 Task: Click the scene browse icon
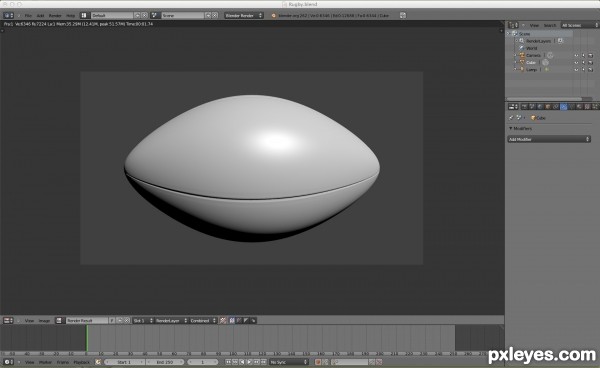point(155,15)
